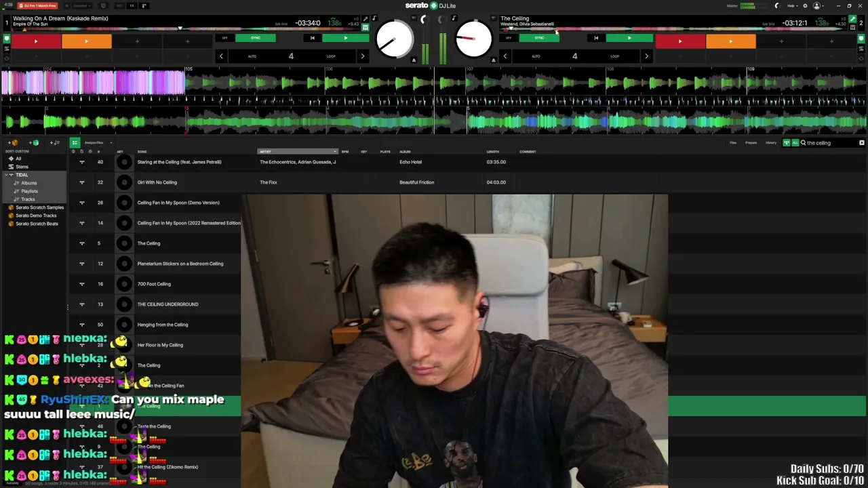Image resolution: width=868 pixels, height=488 pixels.
Task: Add a new crate
Action: point(14,143)
